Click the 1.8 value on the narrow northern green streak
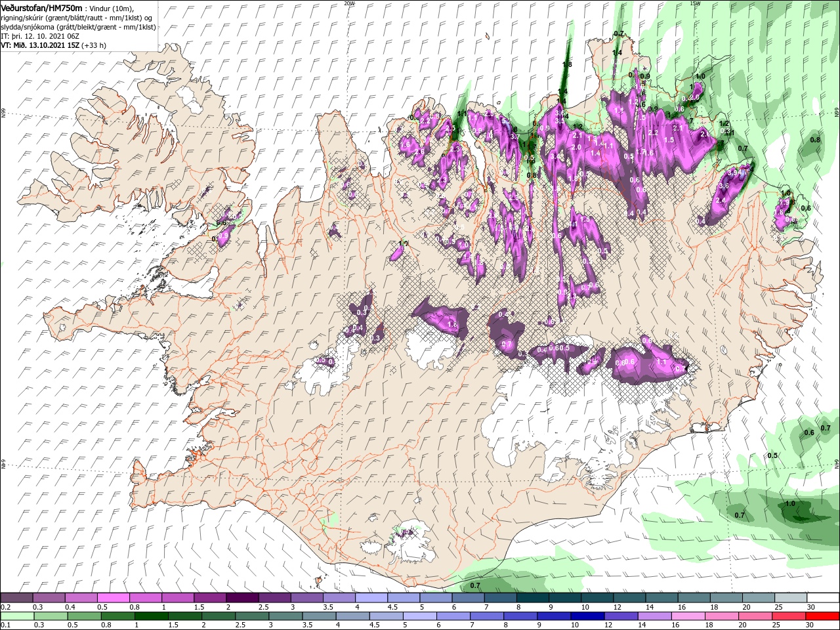The image size is (840, 630). click(x=567, y=64)
